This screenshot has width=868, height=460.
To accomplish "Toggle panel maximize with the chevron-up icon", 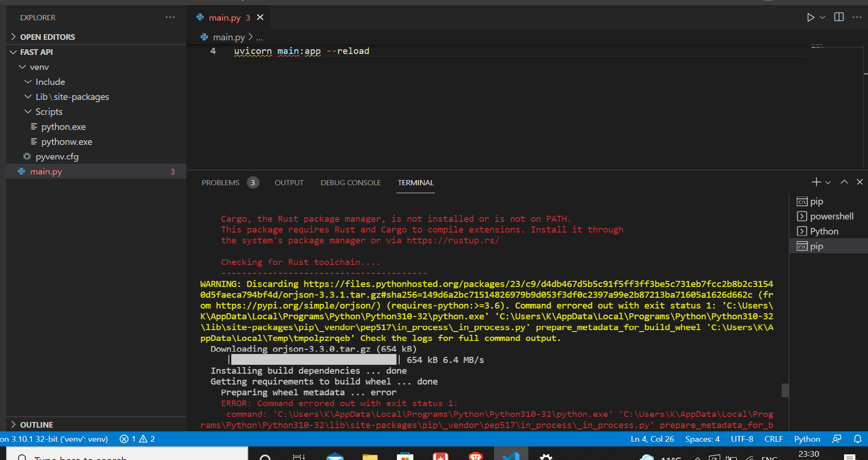I will (844, 182).
